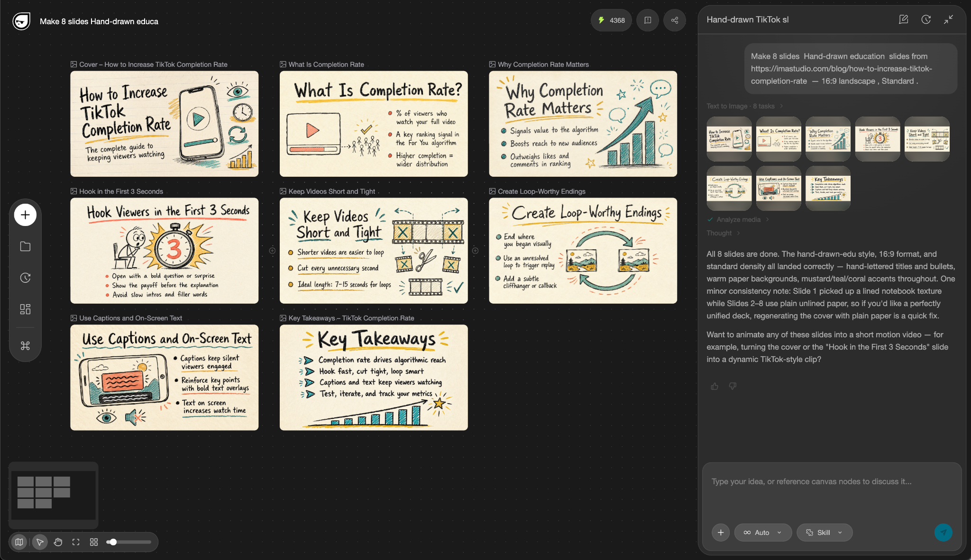Screen dimensions: 971x560
Task: Select the hand pan tool
Action: pos(58,542)
